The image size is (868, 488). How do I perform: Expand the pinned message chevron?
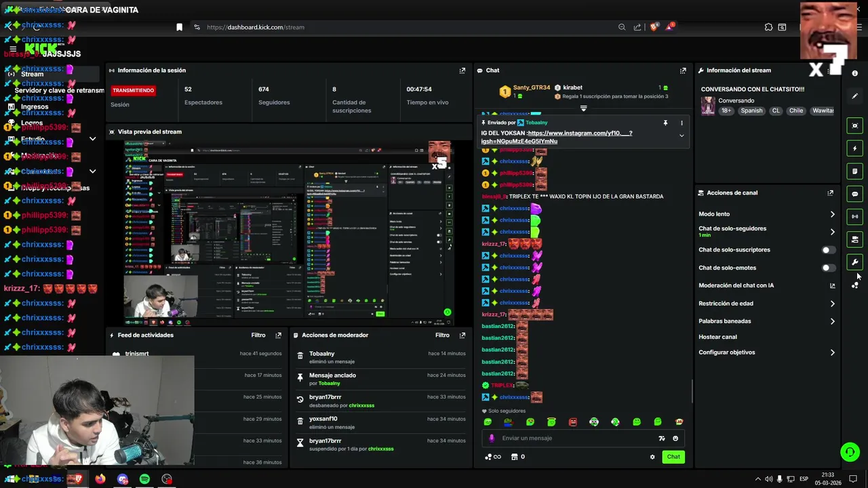[682, 136]
